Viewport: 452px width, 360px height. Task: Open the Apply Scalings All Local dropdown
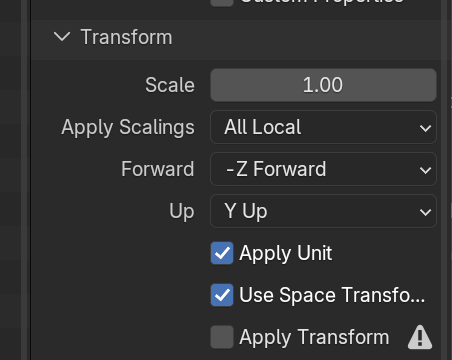323,127
